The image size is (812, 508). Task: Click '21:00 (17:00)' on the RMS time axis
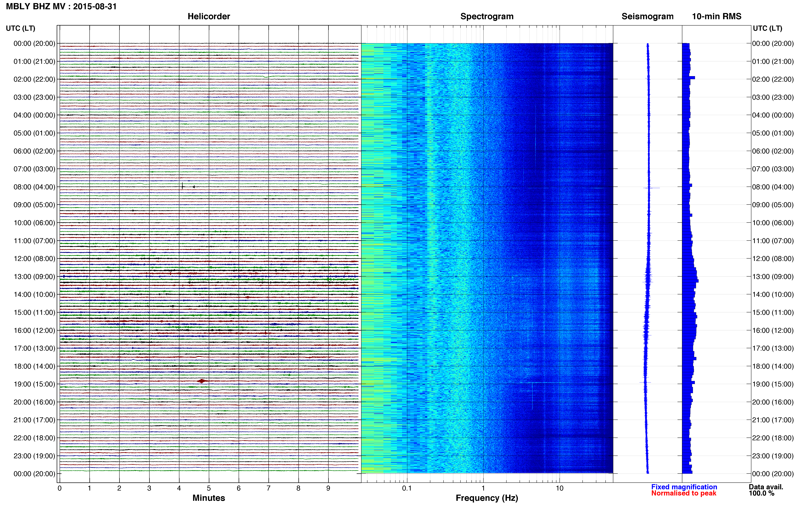[773, 420]
